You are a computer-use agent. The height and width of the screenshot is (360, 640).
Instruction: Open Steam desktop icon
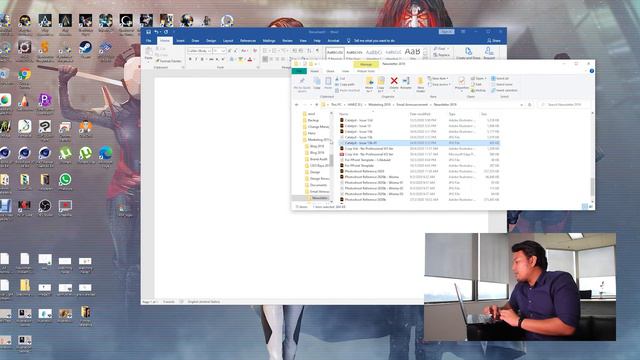tap(85, 48)
